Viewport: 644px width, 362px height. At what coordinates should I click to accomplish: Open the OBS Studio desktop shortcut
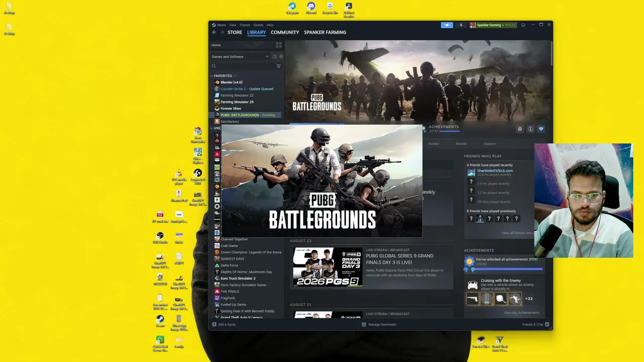160,238
